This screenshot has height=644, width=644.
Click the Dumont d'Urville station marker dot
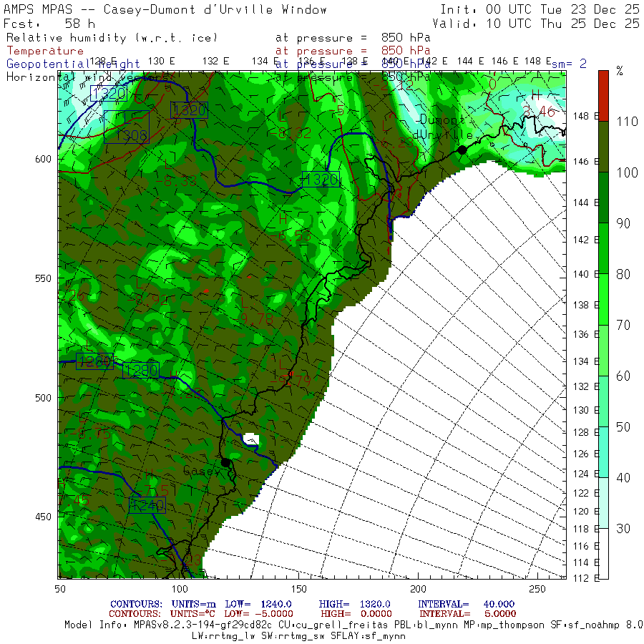(x=462, y=150)
